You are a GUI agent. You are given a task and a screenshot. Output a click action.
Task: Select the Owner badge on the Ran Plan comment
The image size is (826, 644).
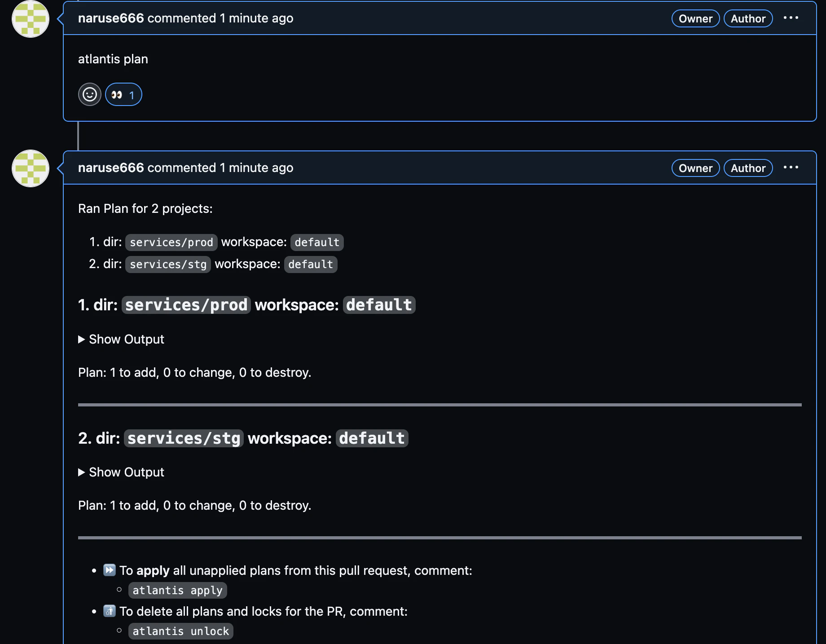point(695,168)
